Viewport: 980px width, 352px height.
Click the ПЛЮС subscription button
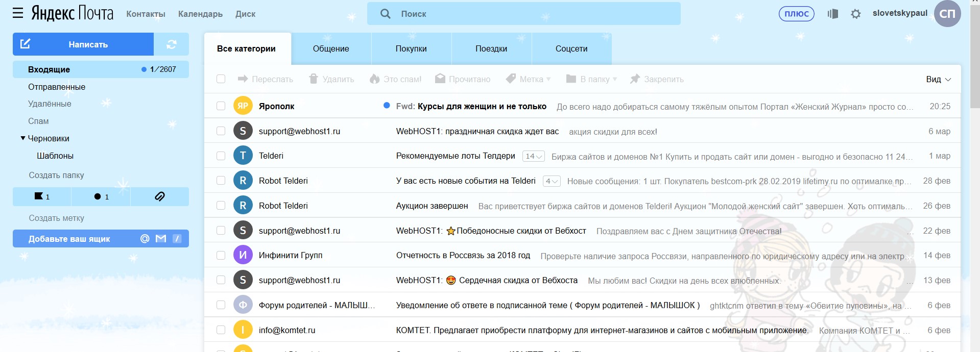click(x=797, y=14)
